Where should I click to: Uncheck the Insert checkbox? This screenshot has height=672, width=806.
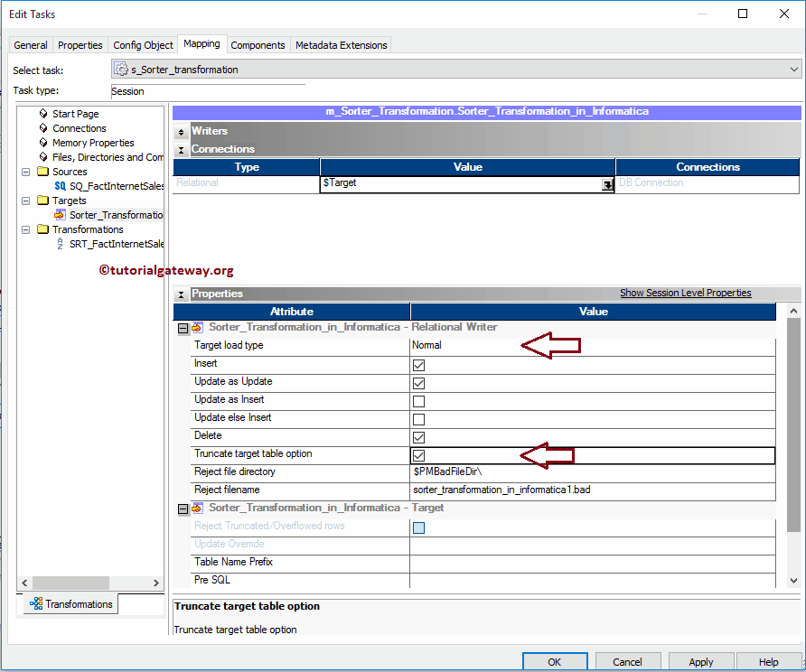[x=418, y=365]
